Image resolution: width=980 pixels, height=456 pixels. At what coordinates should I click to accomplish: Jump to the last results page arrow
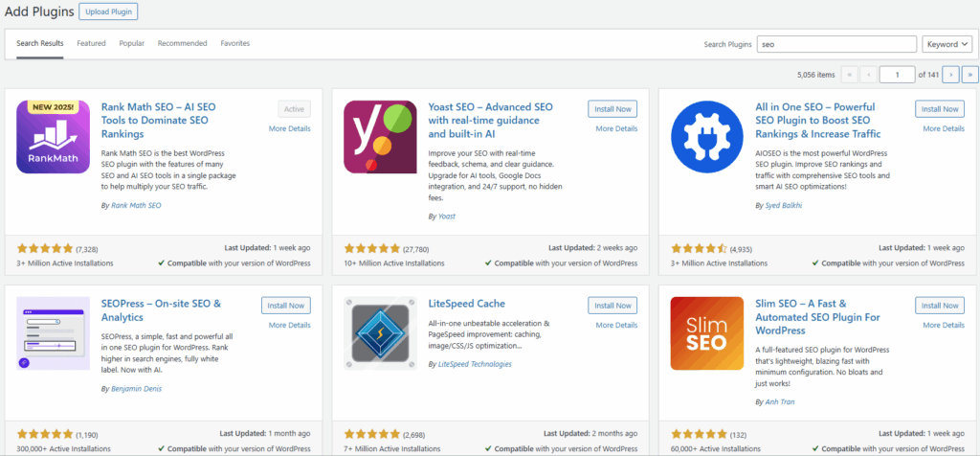(x=970, y=75)
